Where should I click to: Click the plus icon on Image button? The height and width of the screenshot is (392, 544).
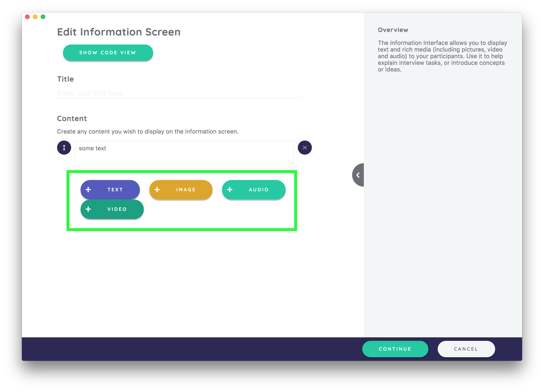(157, 190)
